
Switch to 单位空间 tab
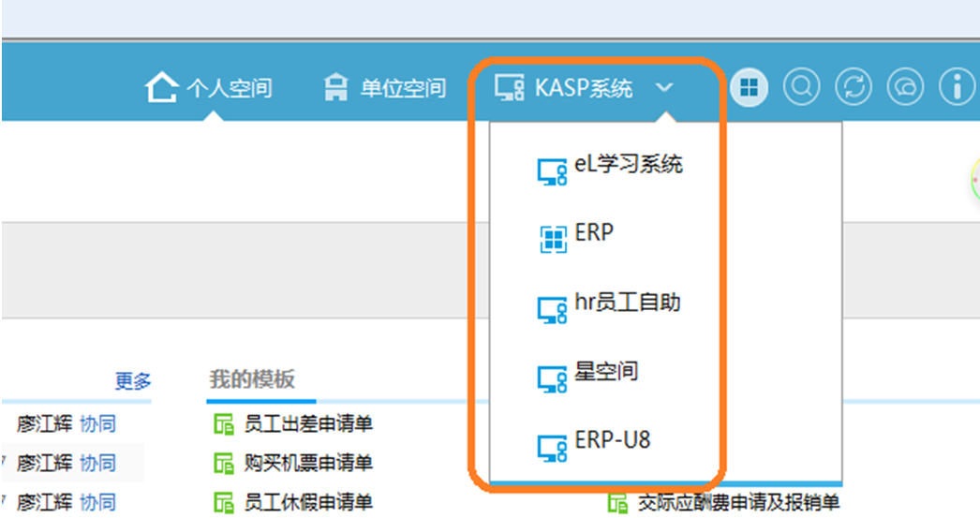pos(403,89)
